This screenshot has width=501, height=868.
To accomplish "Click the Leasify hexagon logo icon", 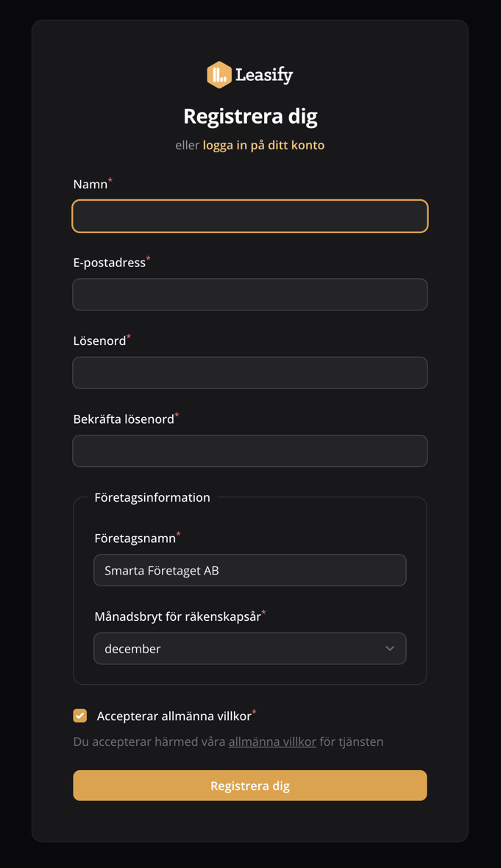I will (219, 74).
